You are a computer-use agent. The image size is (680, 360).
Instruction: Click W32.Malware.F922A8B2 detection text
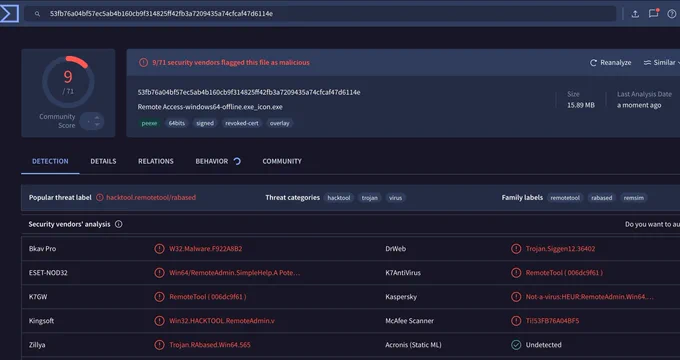206,249
